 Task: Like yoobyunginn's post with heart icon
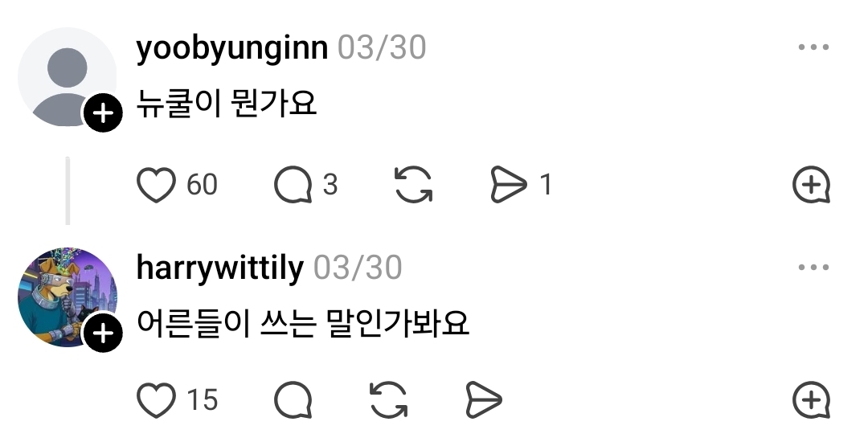click(156, 184)
